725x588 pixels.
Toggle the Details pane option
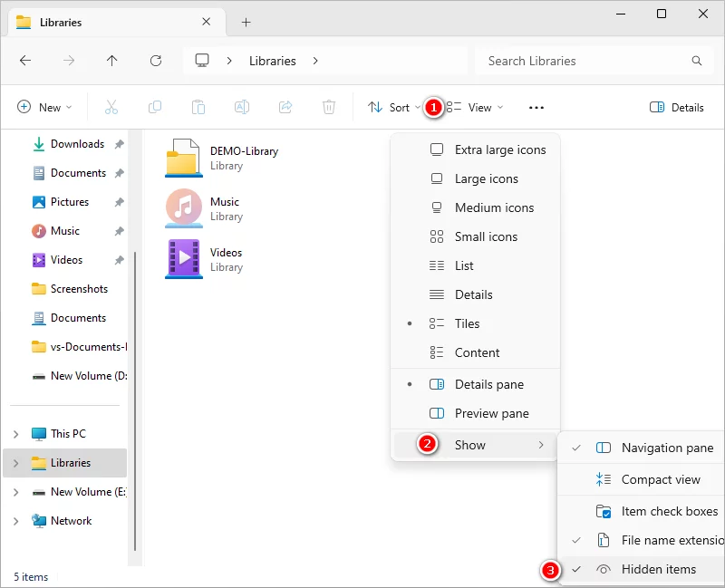[x=475, y=384]
